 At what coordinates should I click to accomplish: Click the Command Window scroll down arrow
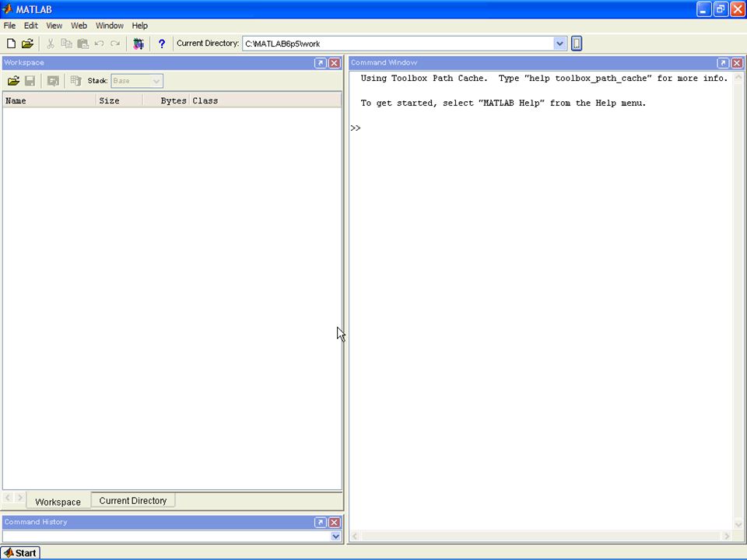pyautogui.click(x=738, y=525)
